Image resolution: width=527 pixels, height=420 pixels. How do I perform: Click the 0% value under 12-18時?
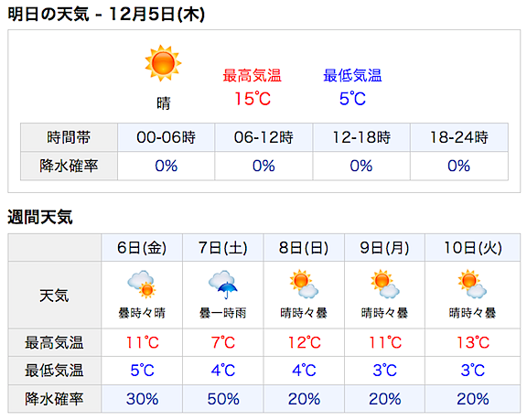[x=361, y=166]
